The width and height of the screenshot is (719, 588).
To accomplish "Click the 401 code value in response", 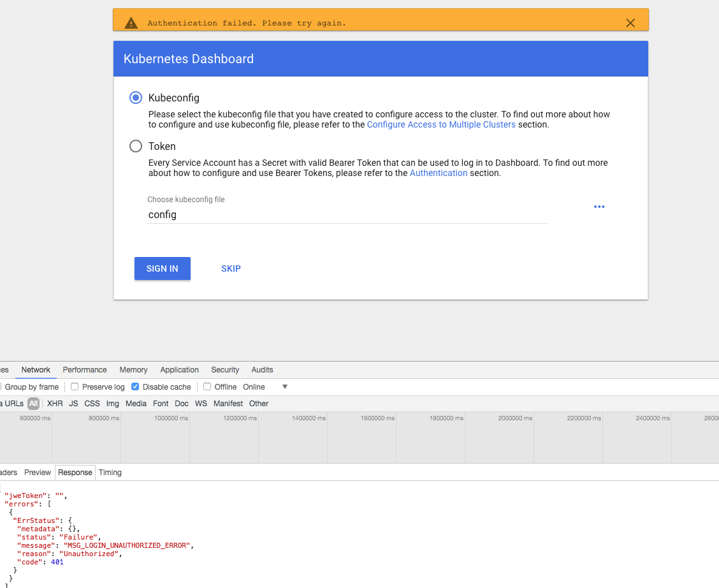I will pyautogui.click(x=57, y=562).
